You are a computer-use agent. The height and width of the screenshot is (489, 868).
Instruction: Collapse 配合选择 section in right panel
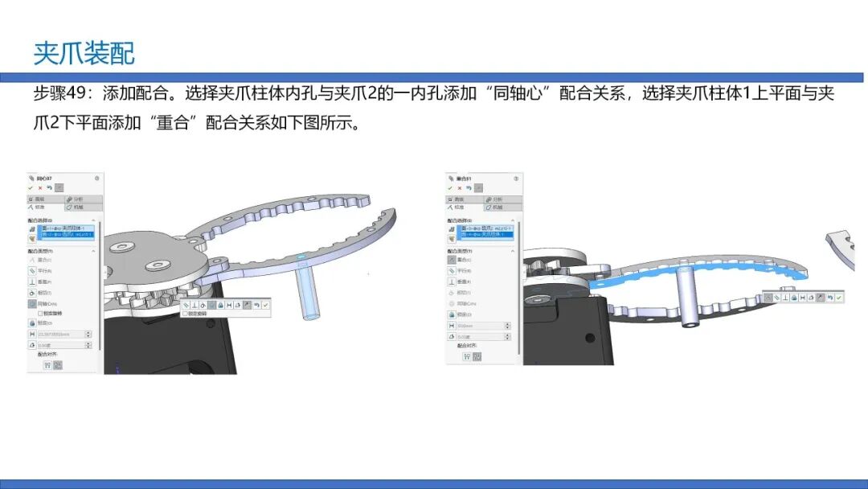coord(513,220)
